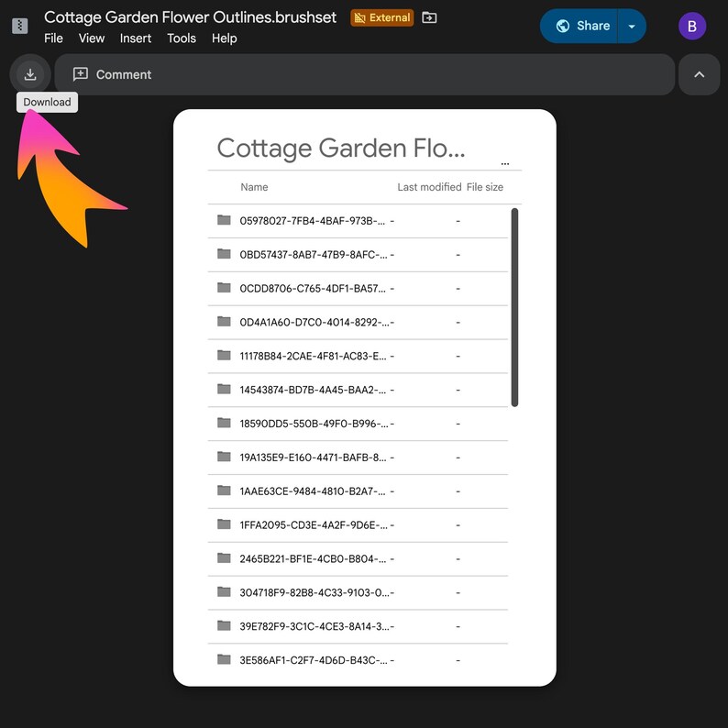Click folder icon of 1FFA2095-CD3E-4A2F-9D6E

224,524
